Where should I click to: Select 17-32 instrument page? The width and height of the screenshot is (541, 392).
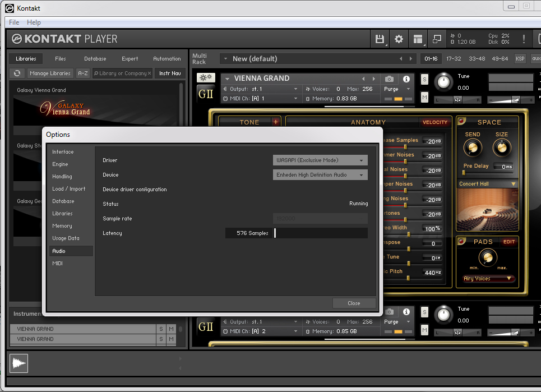454,59
